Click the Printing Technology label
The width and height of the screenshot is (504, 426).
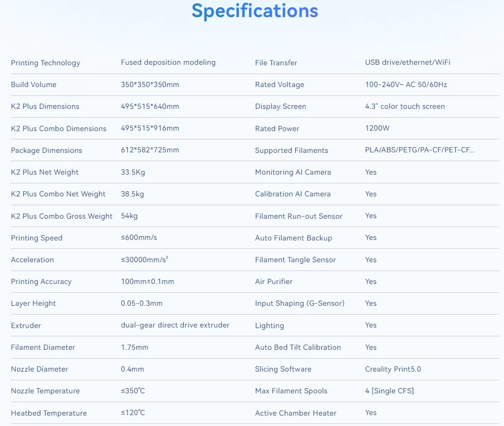pos(46,63)
